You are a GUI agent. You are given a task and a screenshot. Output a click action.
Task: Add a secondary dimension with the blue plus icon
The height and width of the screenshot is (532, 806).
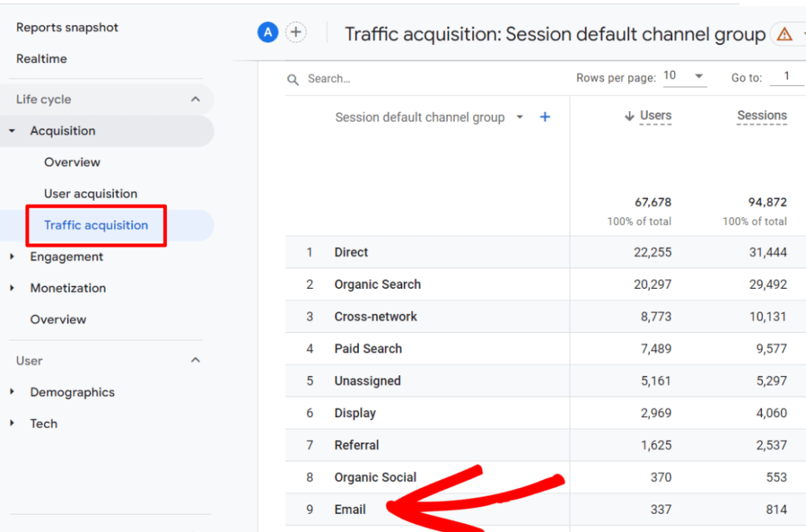tap(545, 116)
